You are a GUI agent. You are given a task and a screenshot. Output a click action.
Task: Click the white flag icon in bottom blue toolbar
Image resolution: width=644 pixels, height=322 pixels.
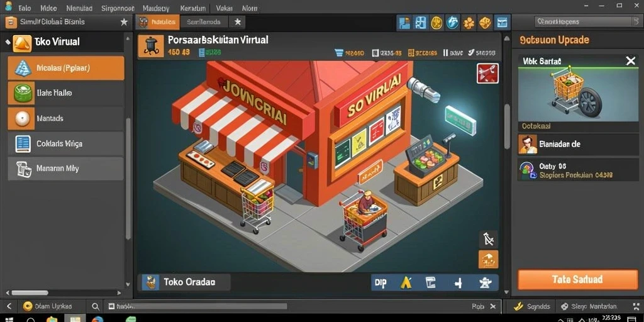(430, 283)
